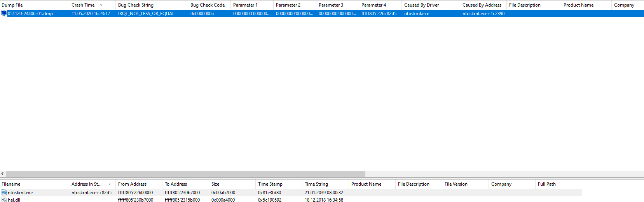Click From Address column header
The width and height of the screenshot is (644, 202).
point(139,184)
